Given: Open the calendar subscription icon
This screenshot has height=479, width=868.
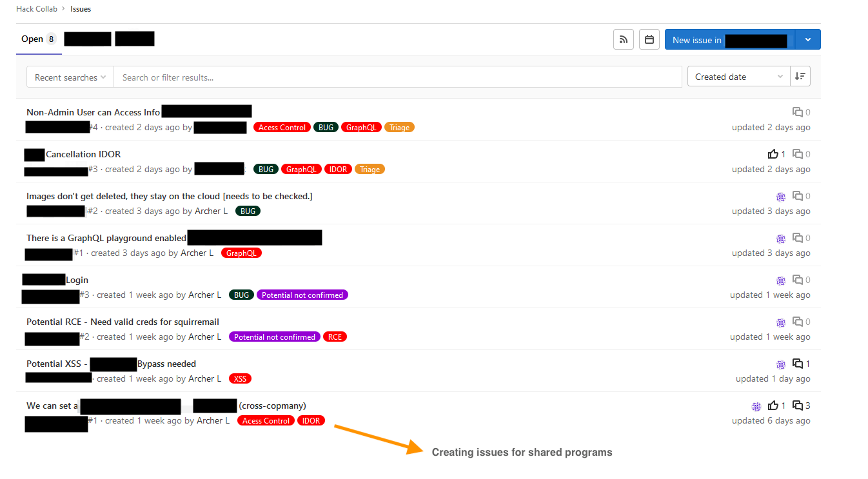Looking at the screenshot, I should tap(649, 39).
